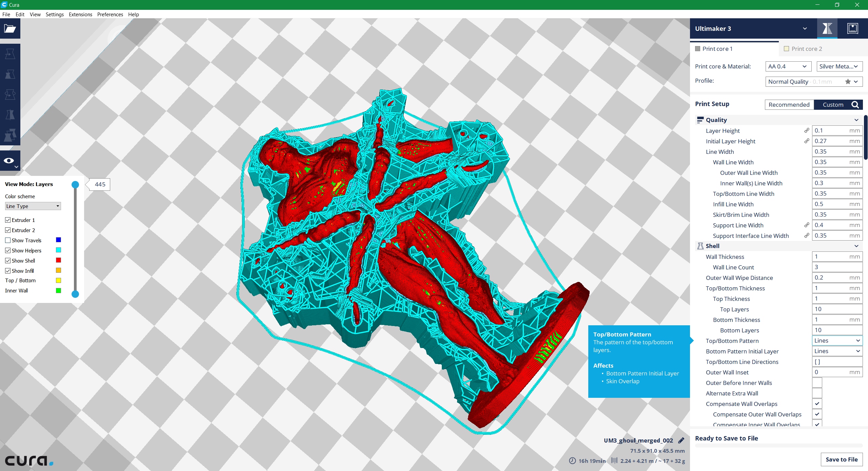Viewport: 868px width, 471px height.
Task: Open the AA 0.4 print core dropdown
Action: 788,66
